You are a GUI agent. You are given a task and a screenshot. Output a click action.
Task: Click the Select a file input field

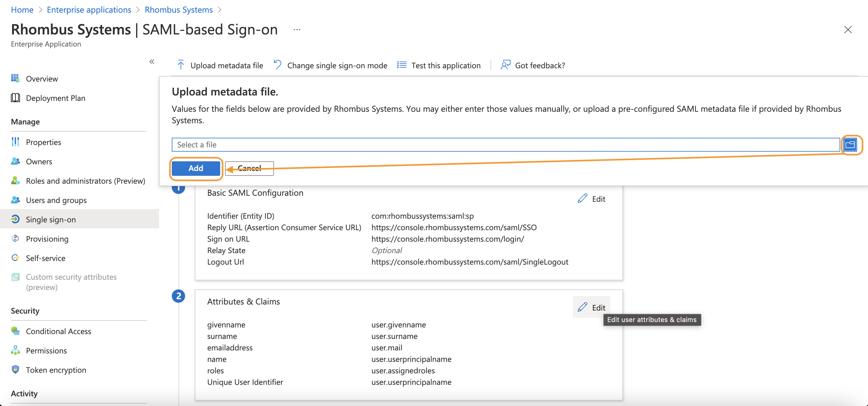pos(506,145)
